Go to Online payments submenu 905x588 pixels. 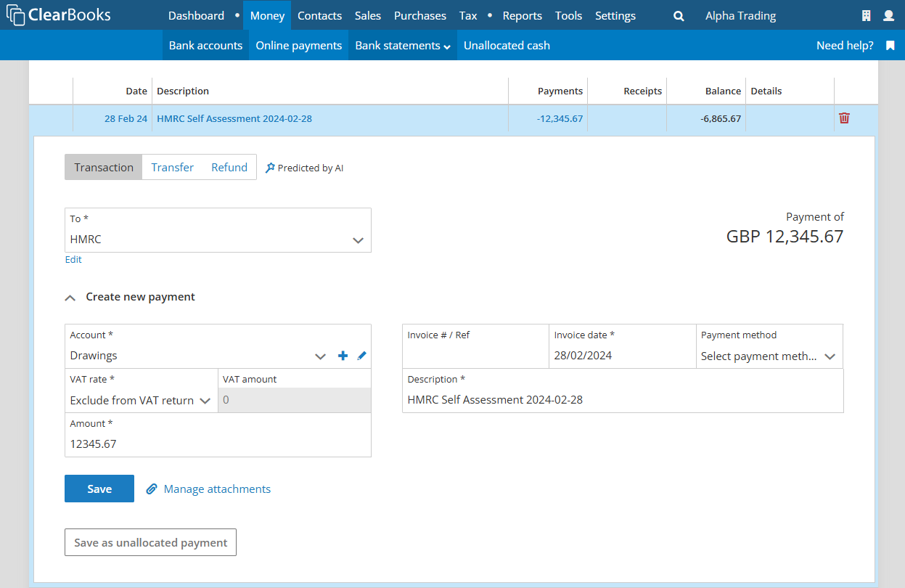(x=299, y=45)
